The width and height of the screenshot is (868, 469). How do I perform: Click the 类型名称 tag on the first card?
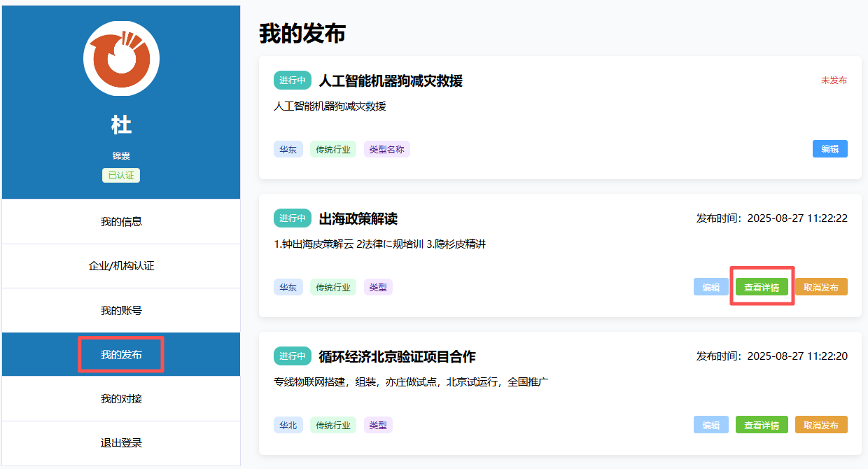386,149
